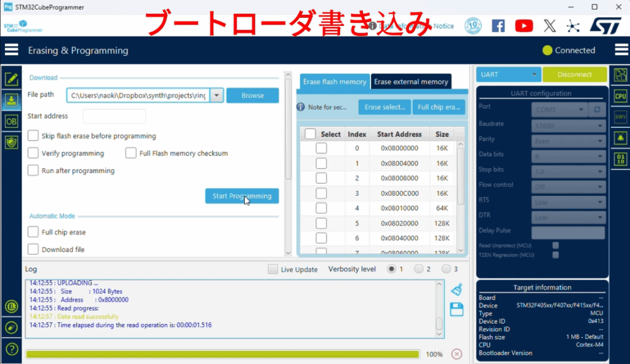Click Full chip erase button
Screen dimensions: 630x364
click(x=438, y=107)
